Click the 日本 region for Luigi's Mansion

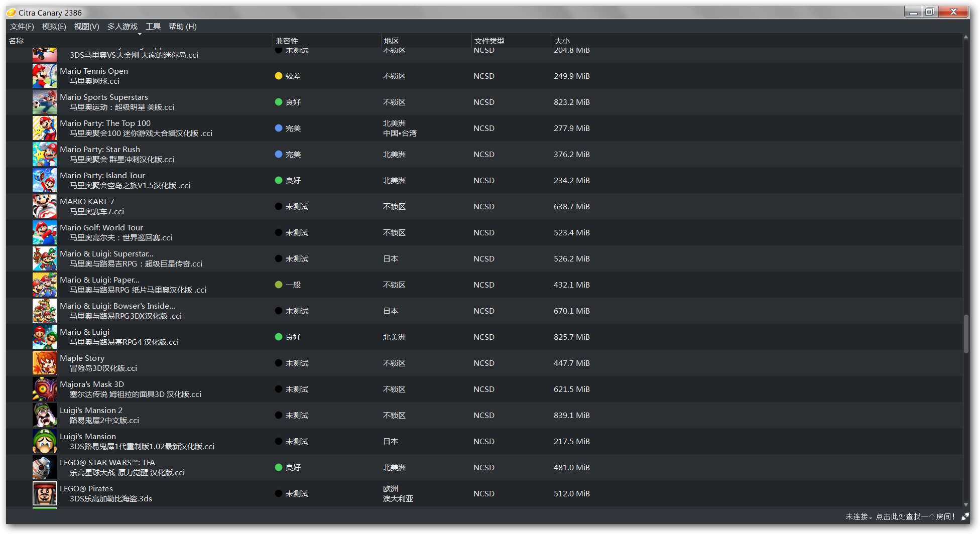click(x=391, y=441)
